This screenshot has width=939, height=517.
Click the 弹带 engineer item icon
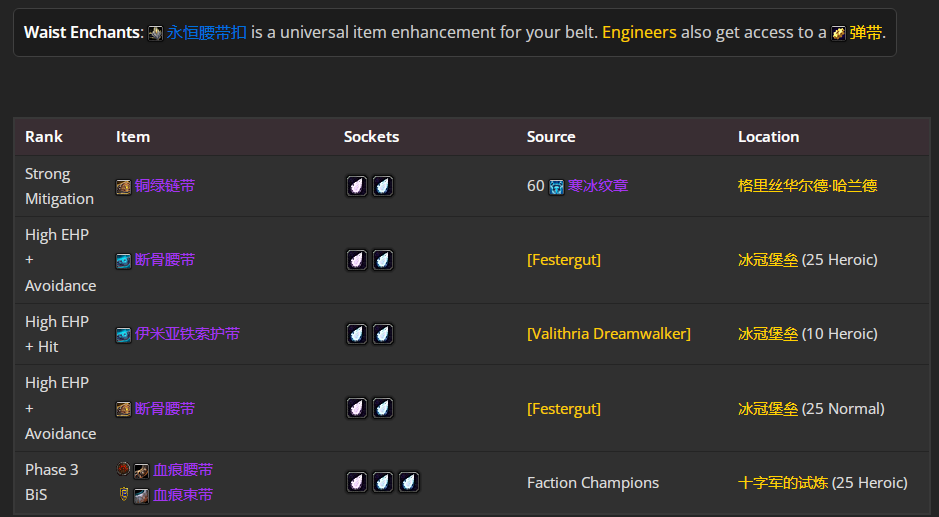(x=838, y=33)
